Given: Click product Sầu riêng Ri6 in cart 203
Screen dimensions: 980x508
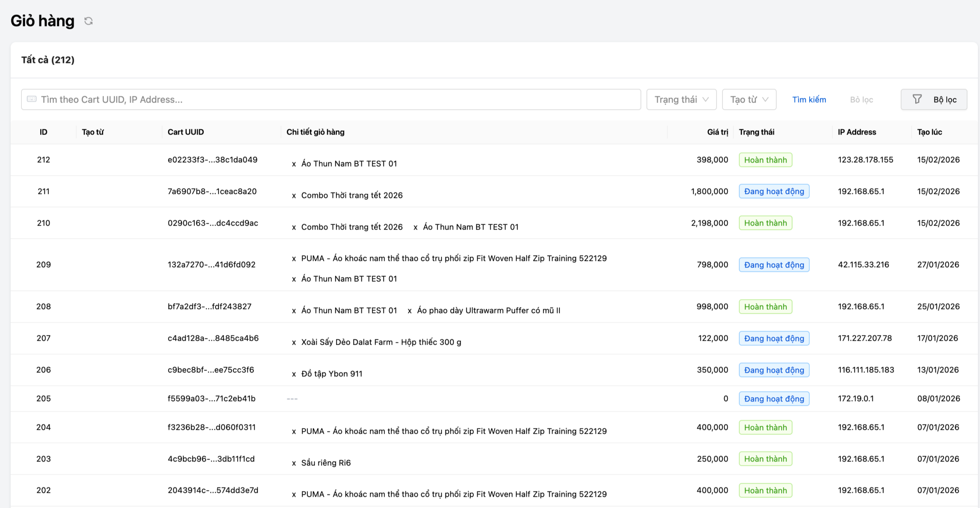Looking at the screenshot, I should tap(326, 463).
